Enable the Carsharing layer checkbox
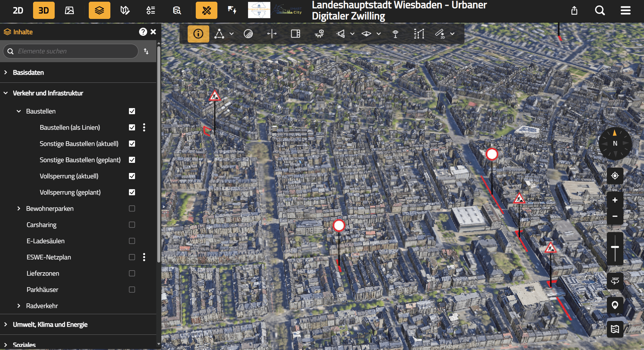 pyautogui.click(x=132, y=225)
